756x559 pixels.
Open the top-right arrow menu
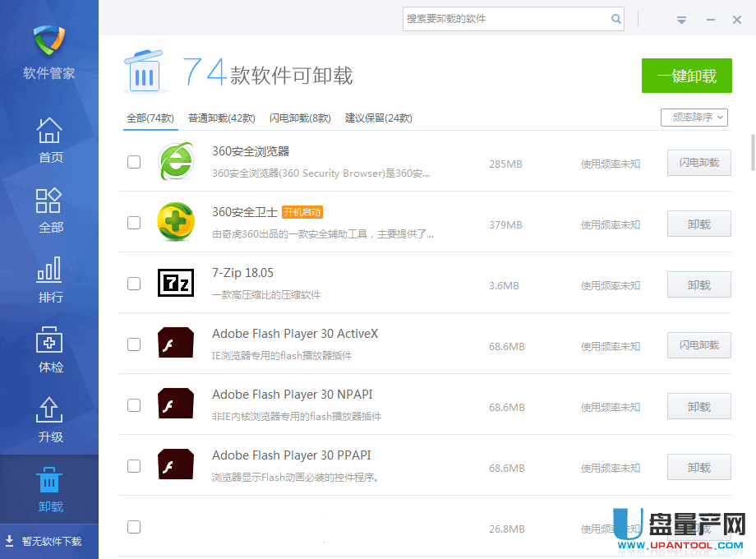681,19
